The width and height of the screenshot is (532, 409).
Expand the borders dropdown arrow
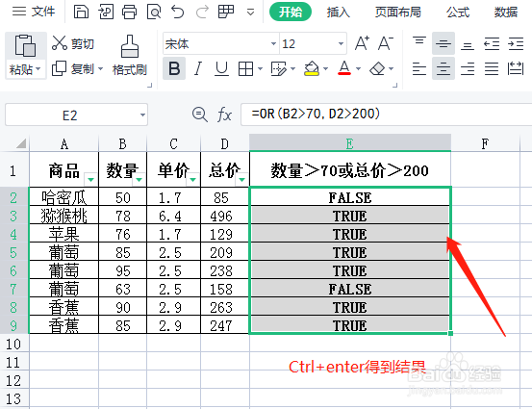pos(261,69)
